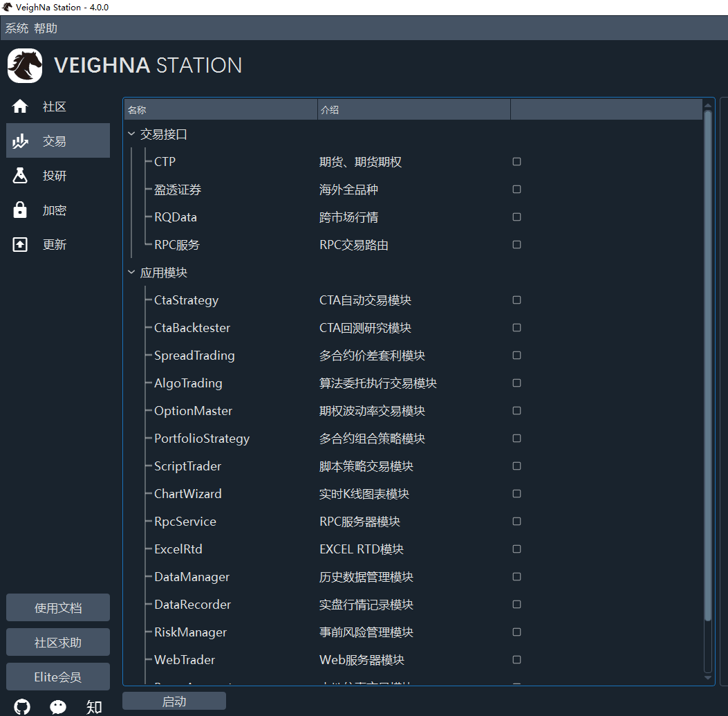
Task: Click the 使用文档 button
Action: point(58,607)
